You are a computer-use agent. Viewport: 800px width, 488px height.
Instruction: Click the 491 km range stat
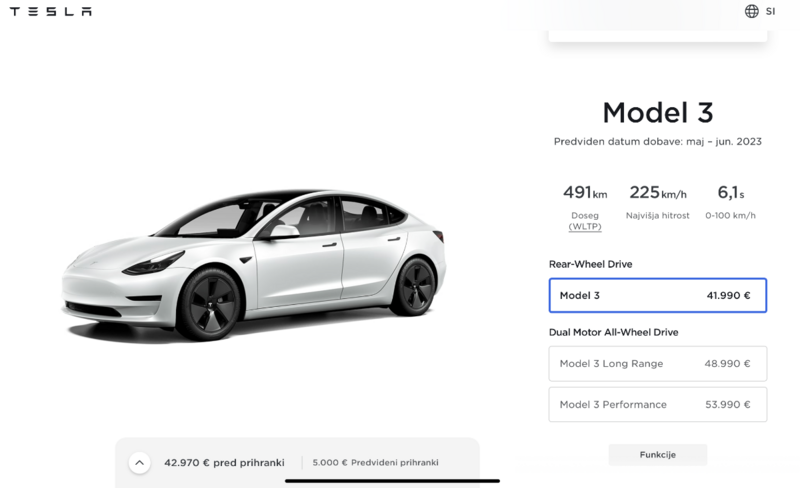pos(585,193)
